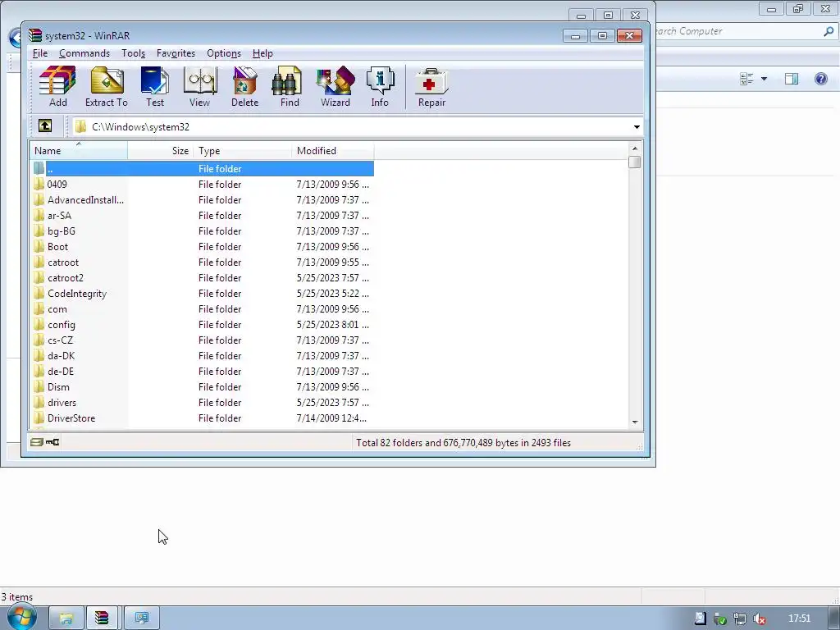Click the WinRAR title bar books icon
The height and width of the screenshot is (630, 840).
[x=35, y=35]
